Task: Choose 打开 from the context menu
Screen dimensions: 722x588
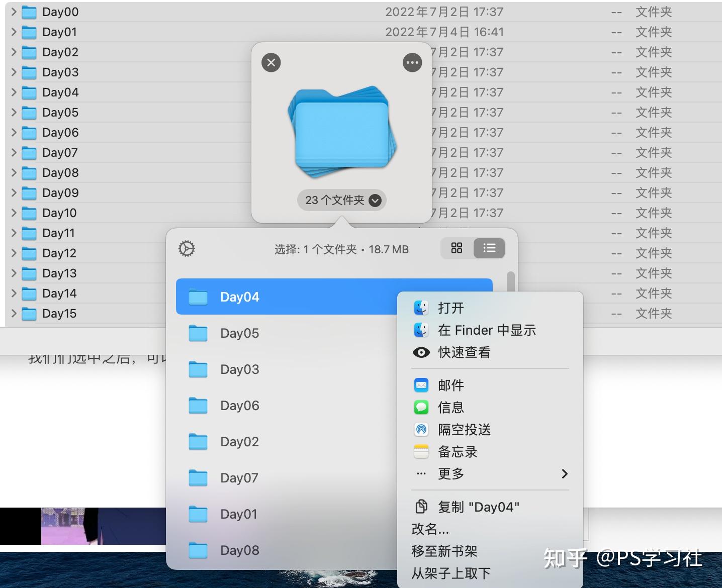Action: (490, 308)
